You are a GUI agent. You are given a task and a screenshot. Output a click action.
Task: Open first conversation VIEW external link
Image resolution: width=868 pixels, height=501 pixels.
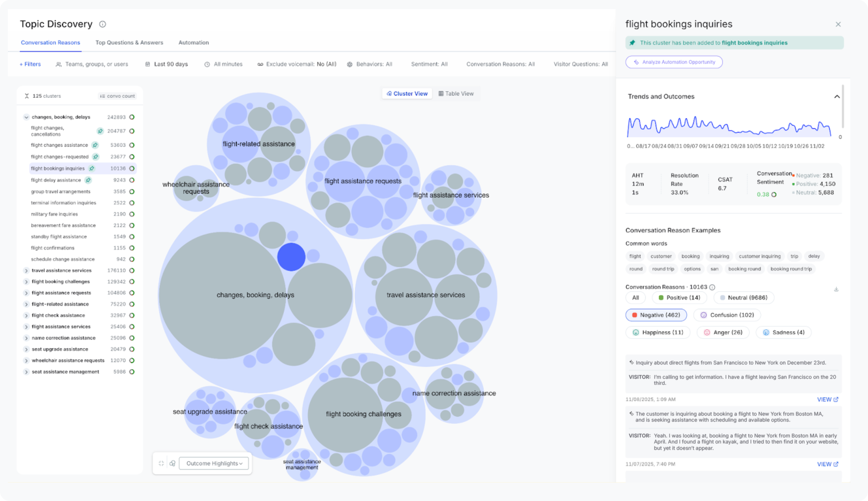point(827,399)
